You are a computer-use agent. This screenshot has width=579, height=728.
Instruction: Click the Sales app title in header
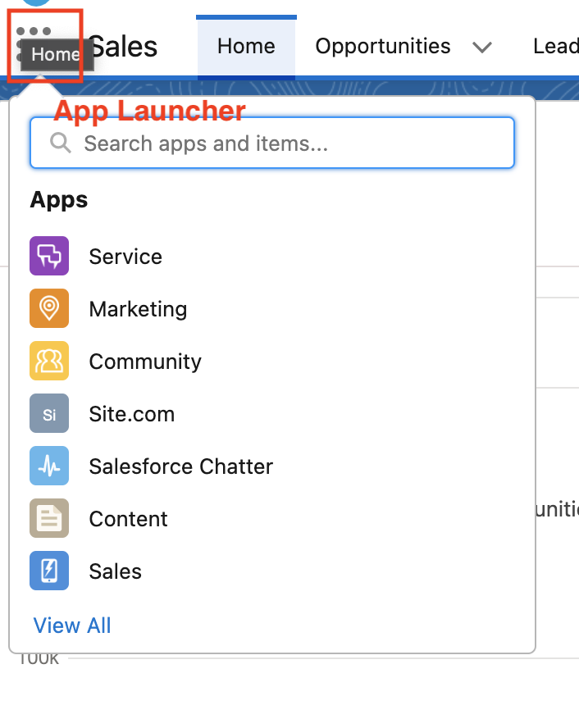pos(123,47)
